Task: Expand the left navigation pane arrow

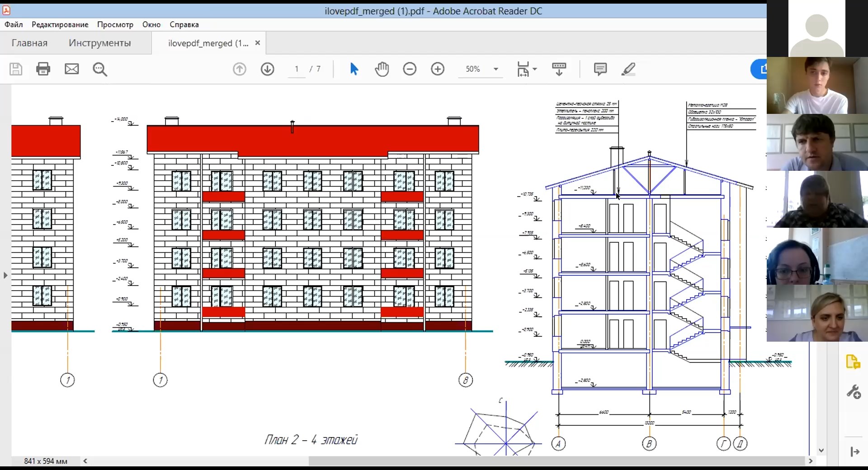Action: tap(5, 275)
